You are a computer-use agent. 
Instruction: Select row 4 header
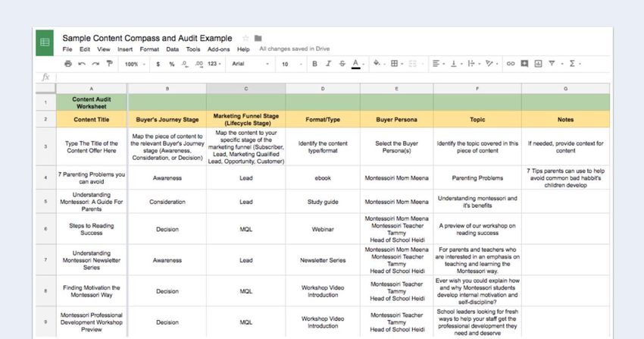(45, 177)
